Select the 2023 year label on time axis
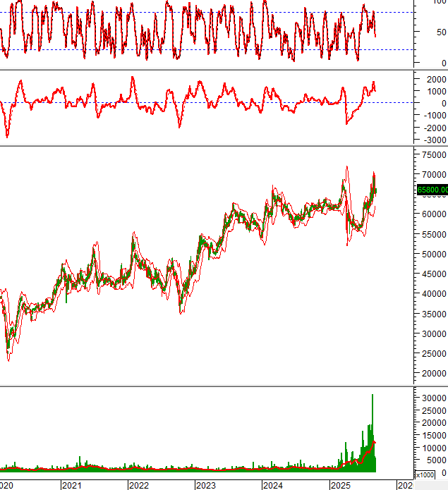This screenshot has height=490, width=448. click(x=206, y=486)
